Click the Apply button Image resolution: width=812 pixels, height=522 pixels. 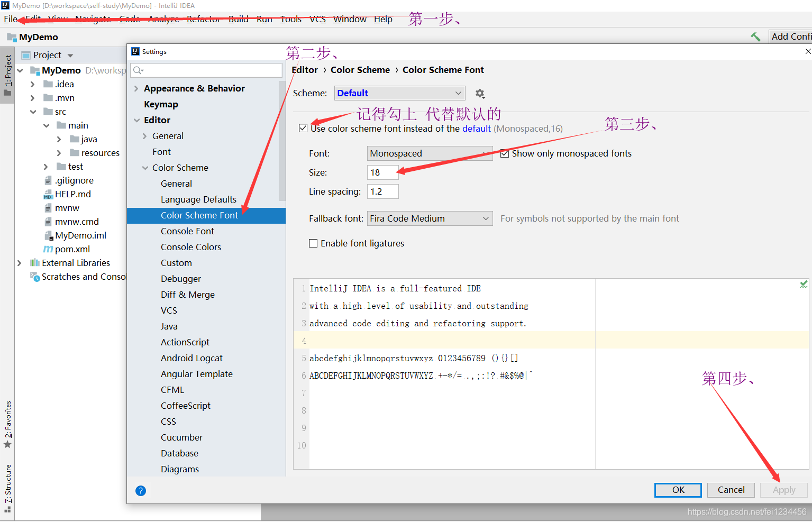[x=784, y=490]
